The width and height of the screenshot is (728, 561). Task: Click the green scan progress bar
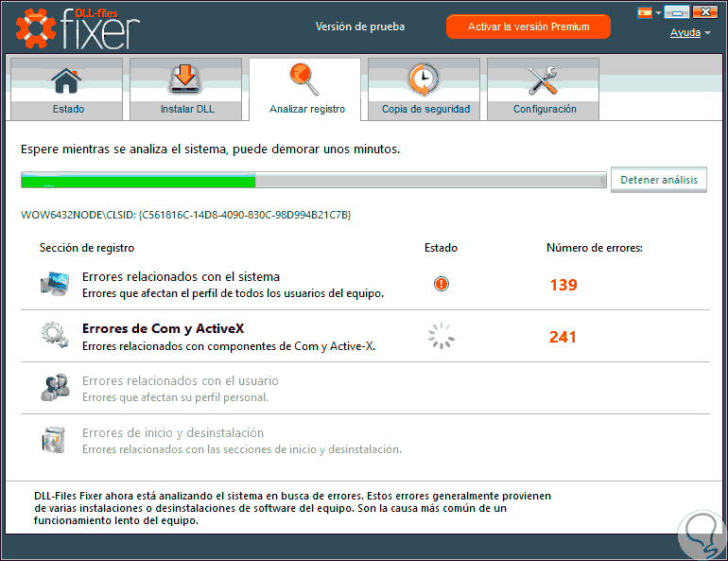click(313, 180)
